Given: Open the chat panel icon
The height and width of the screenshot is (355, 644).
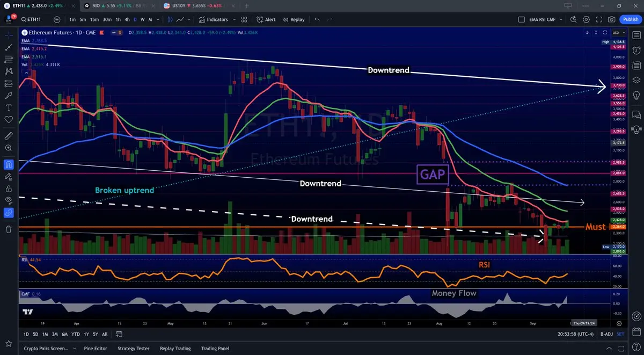Looking at the screenshot, I should [636, 114].
